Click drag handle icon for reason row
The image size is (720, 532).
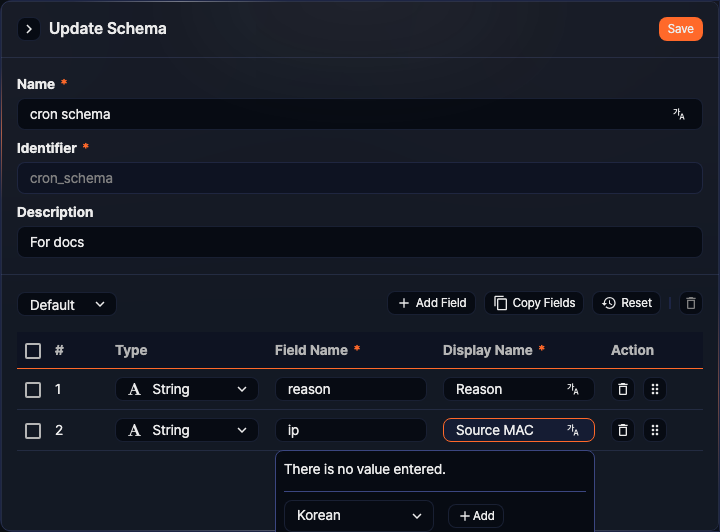pos(655,389)
